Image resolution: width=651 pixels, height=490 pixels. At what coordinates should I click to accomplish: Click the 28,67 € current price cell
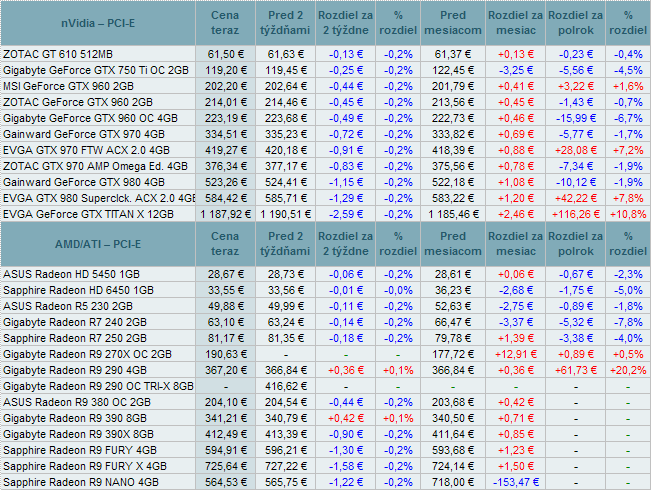225,274
